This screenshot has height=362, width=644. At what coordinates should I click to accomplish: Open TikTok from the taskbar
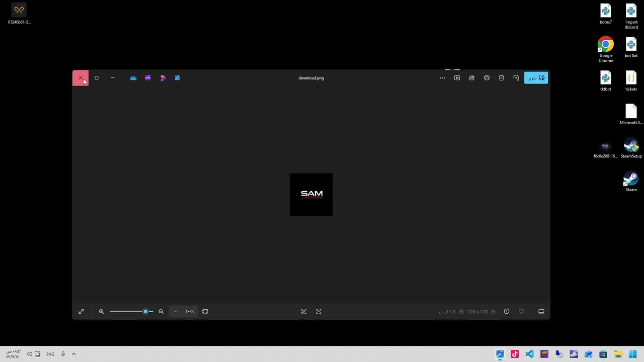click(515, 354)
